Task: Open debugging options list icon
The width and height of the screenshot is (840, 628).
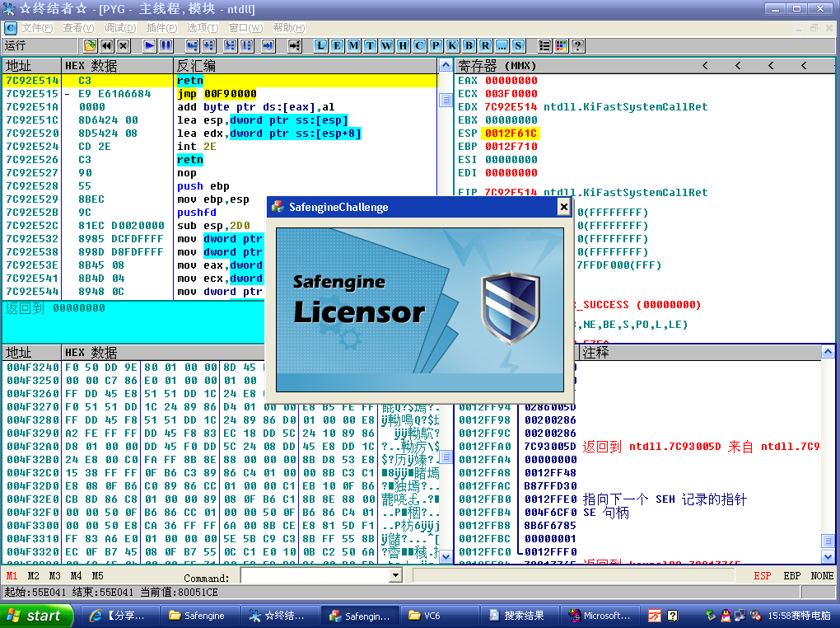Action: (544, 45)
